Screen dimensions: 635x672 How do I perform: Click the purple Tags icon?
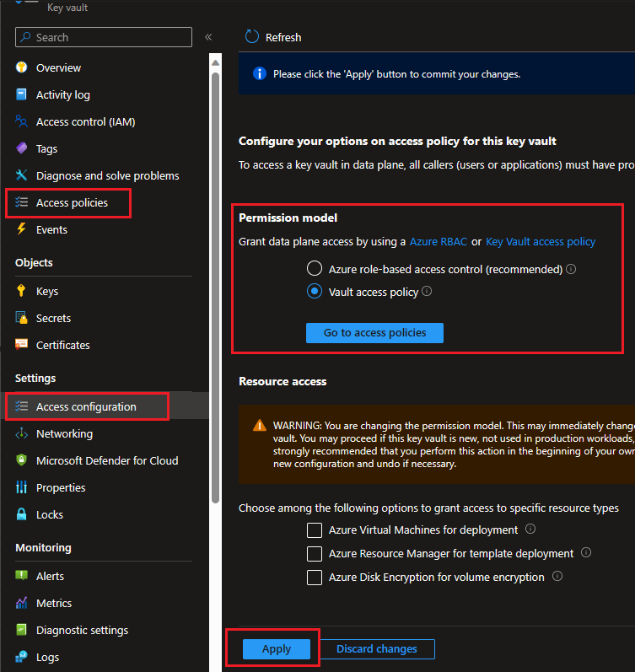(21, 148)
